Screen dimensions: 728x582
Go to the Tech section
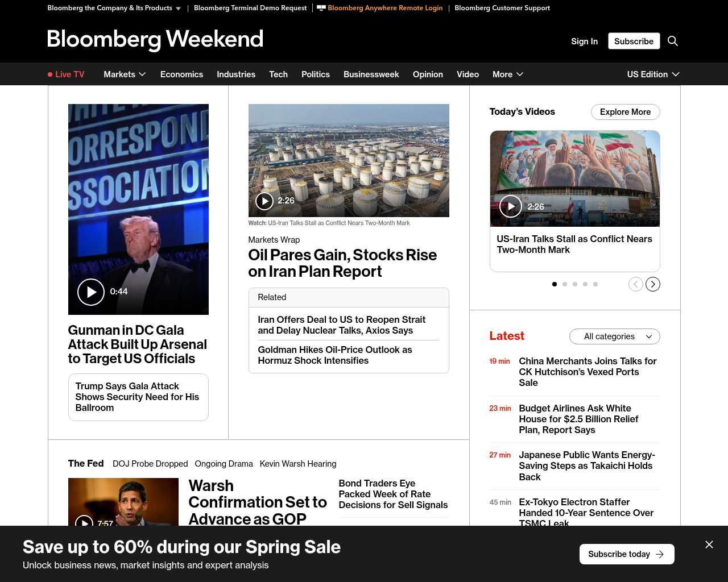click(x=278, y=74)
